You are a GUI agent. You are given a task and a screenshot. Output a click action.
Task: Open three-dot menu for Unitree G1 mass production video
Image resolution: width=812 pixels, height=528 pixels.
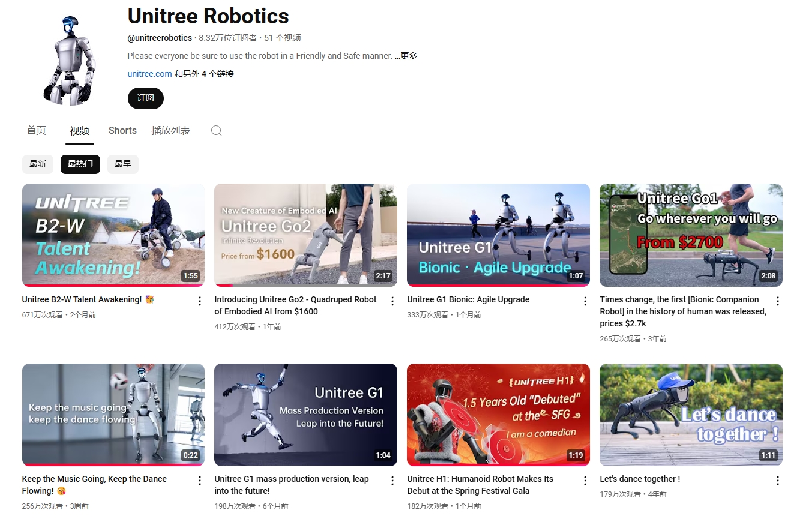[x=392, y=481]
